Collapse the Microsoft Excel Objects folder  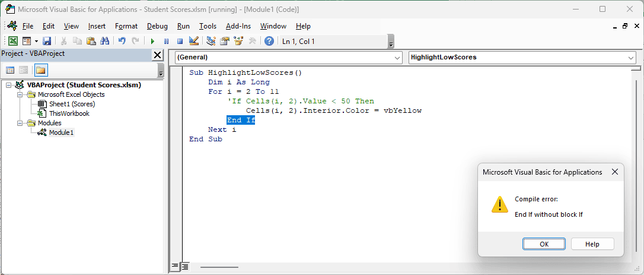coord(20,94)
